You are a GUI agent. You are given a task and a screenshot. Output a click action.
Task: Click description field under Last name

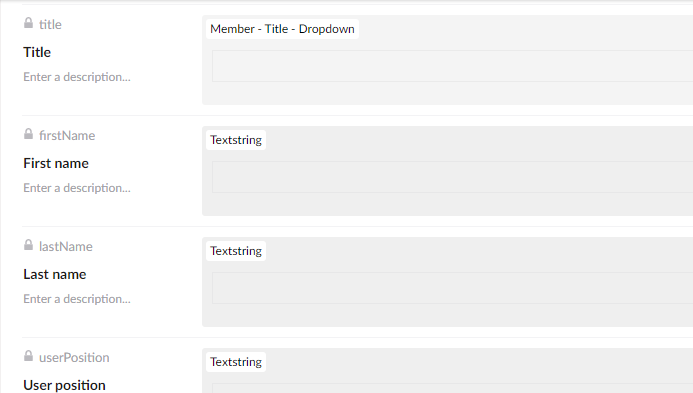click(x=77, y=299)
